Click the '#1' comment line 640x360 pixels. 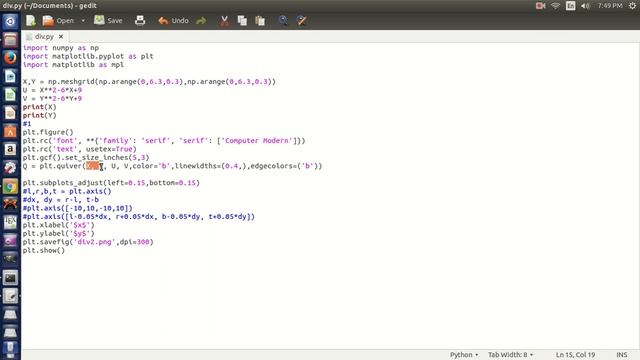[x=27, y=124]
